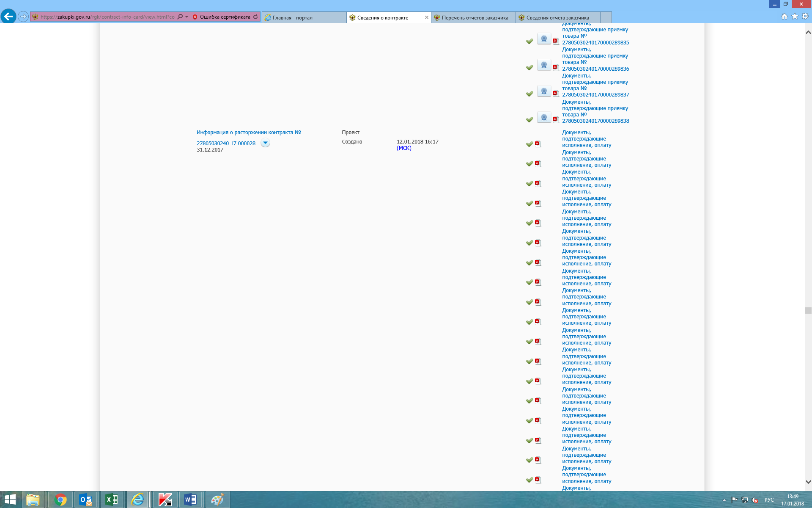Open a new blank browser tab
This screenshot has width=812, height=508.
(606, 17)
